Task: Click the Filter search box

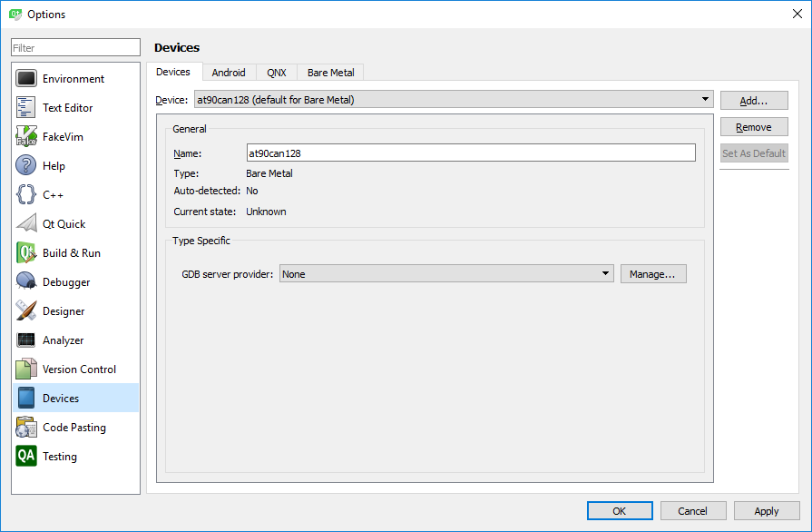Action: [x=75, y=48]
